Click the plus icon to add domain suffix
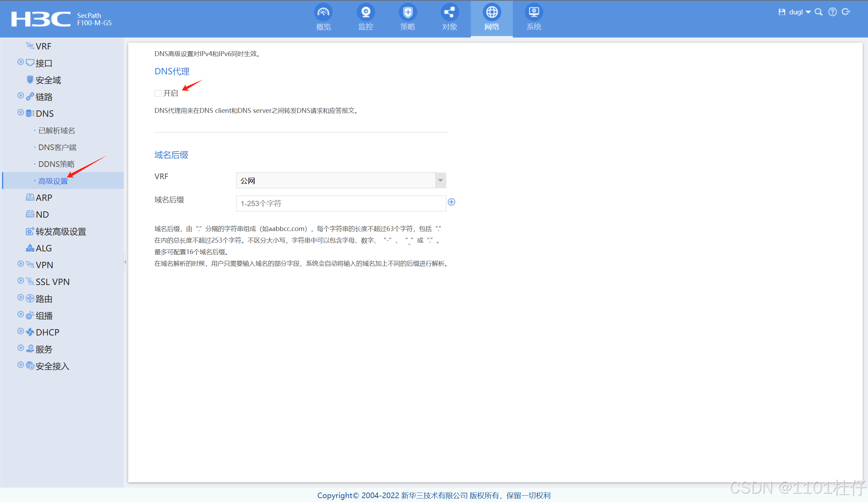 point(452,202)
